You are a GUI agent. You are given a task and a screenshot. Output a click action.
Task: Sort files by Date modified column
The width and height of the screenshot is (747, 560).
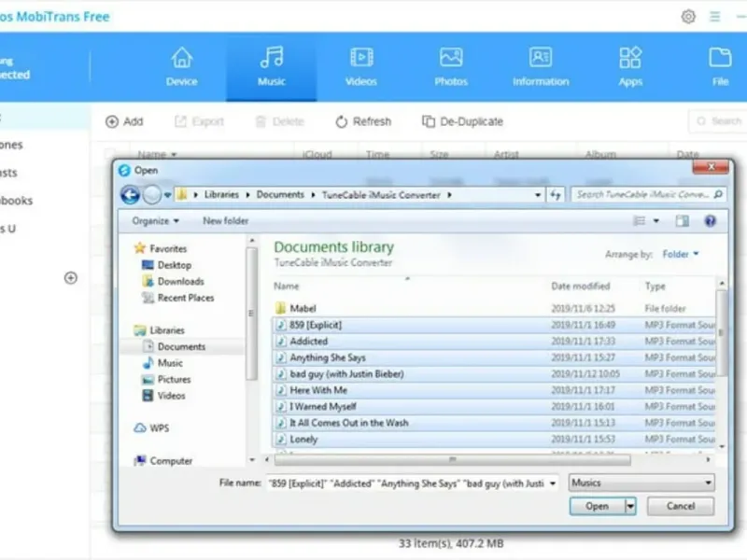580,287
